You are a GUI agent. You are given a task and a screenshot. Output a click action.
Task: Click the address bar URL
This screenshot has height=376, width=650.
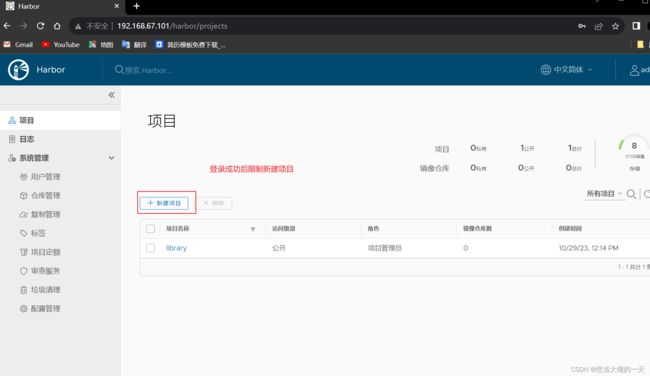pyautogui.click(x=172, y=26)
